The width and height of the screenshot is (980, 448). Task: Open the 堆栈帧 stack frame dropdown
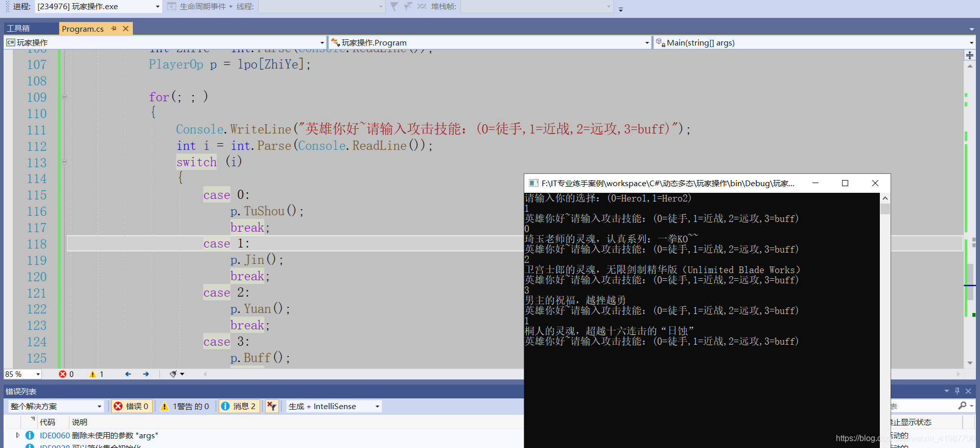click(536, 7)
